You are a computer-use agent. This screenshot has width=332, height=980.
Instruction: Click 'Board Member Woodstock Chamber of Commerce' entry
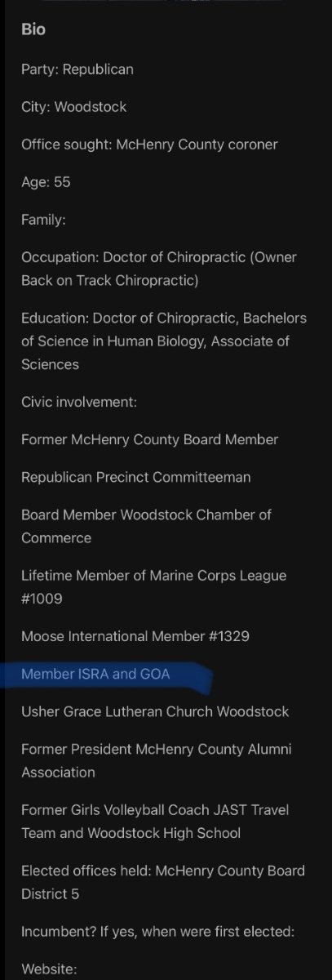(147, 527)
